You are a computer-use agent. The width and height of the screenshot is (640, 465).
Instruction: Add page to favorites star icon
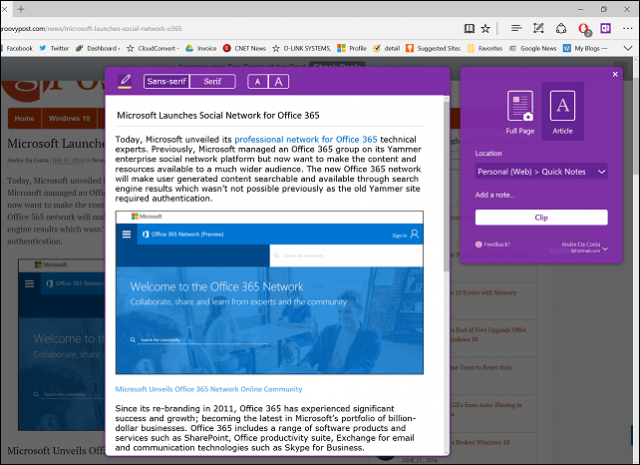pos(485,28)
